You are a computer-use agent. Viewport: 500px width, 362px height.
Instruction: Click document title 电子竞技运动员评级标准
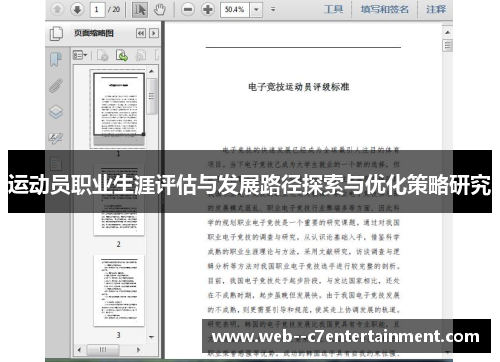pyautogui.click(x=298, y=87)
